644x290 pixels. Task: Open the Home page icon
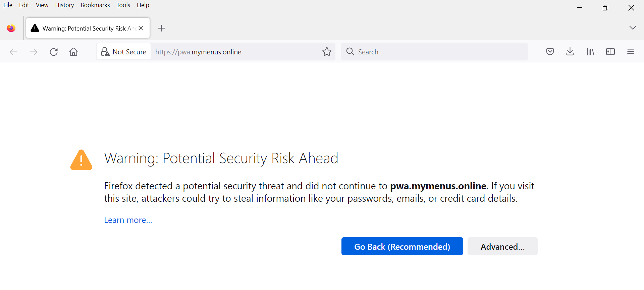click(x=73, y=52)
